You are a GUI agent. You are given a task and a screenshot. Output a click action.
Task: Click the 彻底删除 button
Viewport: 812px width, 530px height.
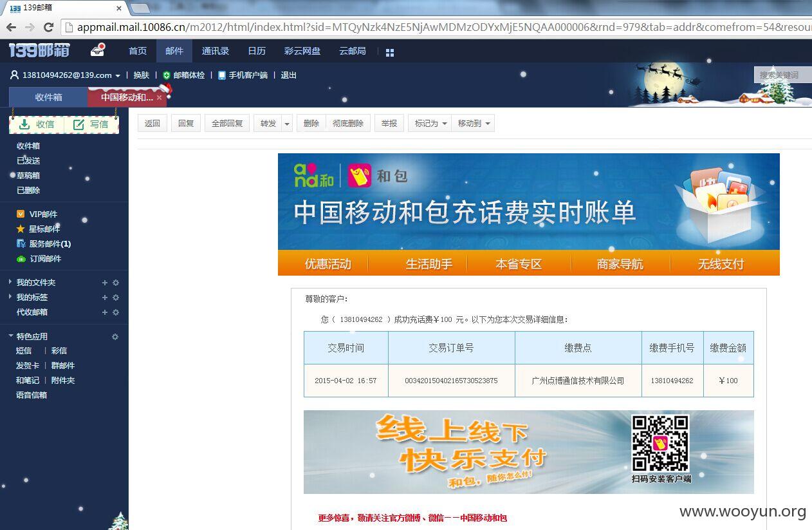pos(348,124)
